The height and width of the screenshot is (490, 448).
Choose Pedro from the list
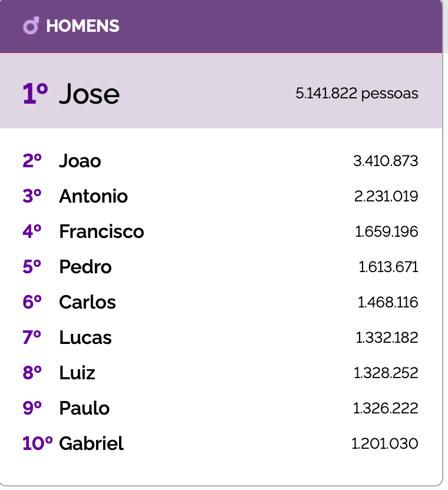click(x=85, y=267)
